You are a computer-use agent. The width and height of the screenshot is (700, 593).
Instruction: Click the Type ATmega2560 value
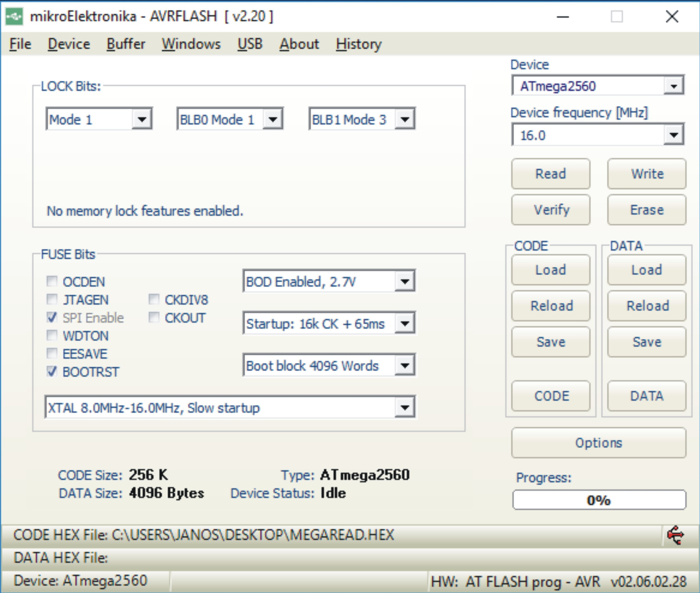365,475
